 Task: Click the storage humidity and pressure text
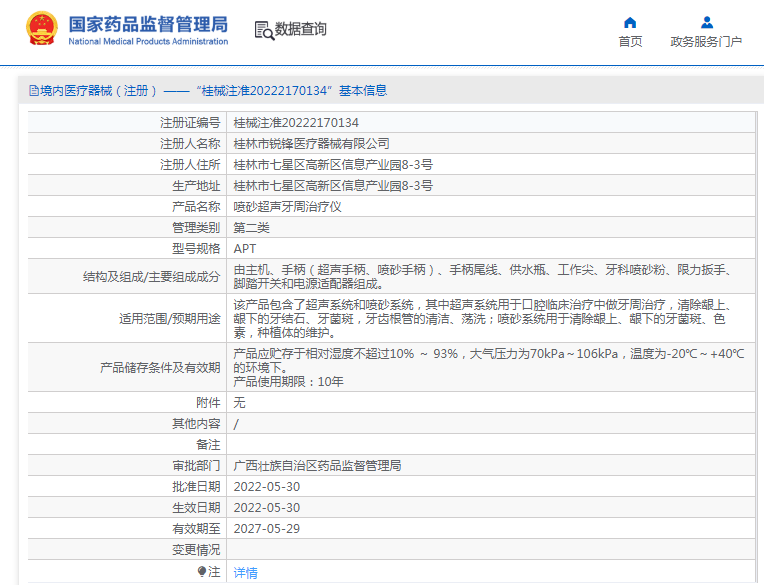click(489, 360)
